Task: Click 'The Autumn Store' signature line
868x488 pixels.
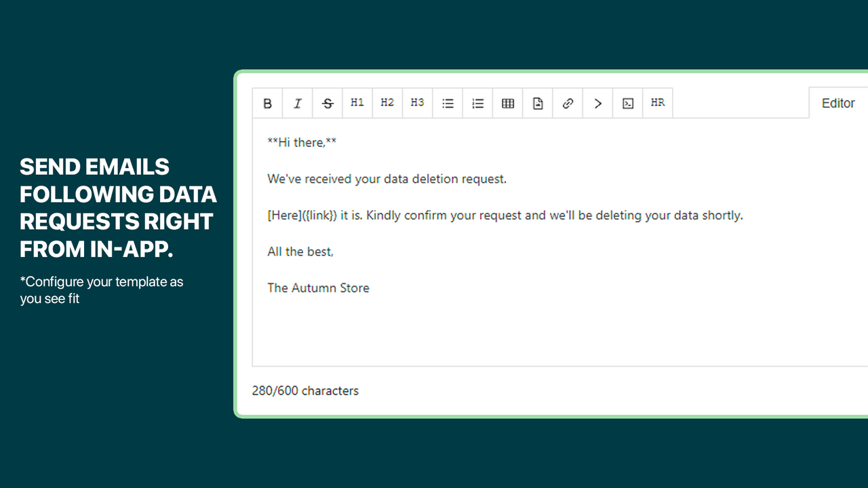Action: [318, 288]
